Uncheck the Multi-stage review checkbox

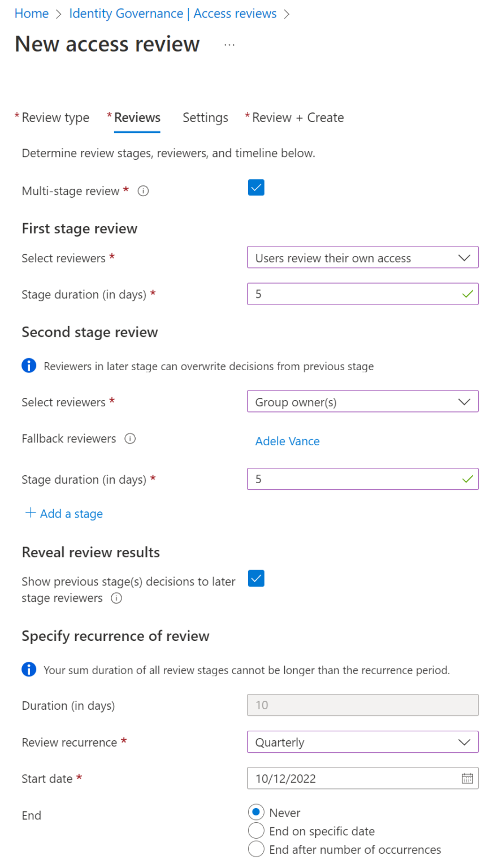point(256,187)
